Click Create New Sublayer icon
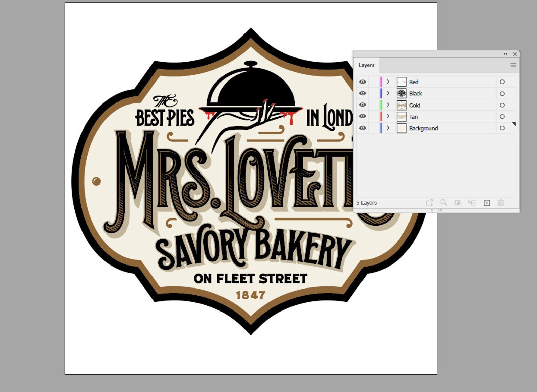537x392 pixels. click(472, 203)
